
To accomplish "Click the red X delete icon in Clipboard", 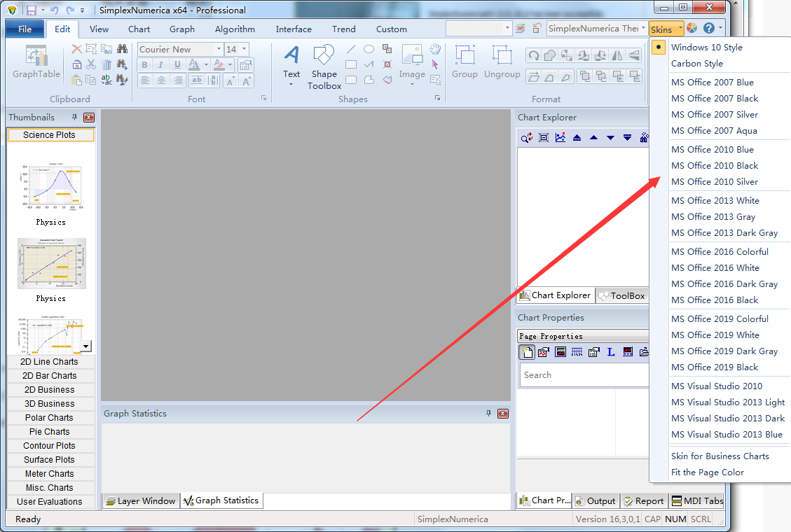I will [x=76, y=49].
